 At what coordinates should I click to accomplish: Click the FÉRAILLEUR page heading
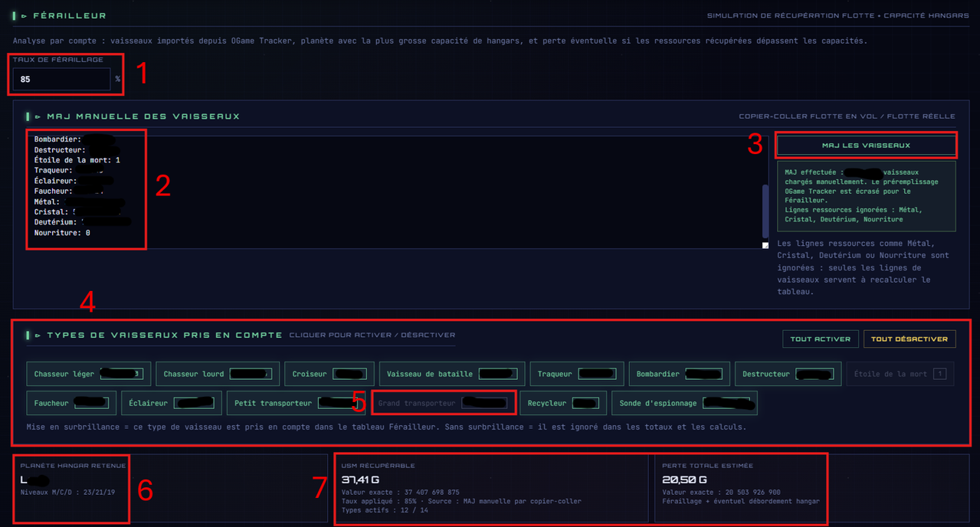[x=70, y=15]
